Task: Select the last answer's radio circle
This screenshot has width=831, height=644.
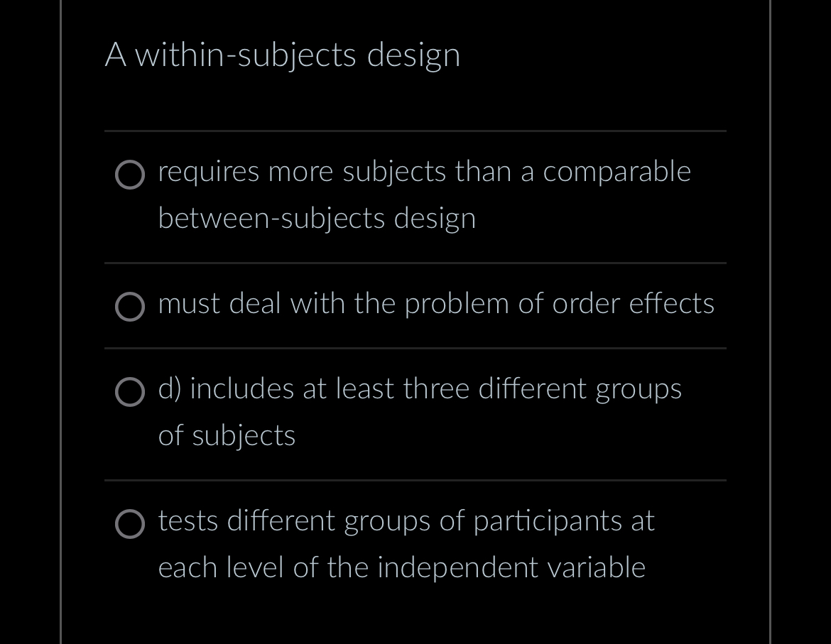Action: [130, 524]
